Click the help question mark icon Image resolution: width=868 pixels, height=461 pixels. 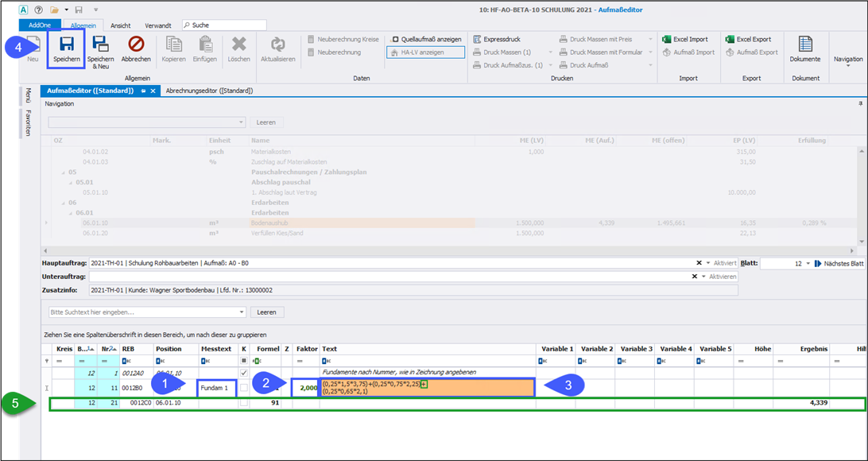38,10
